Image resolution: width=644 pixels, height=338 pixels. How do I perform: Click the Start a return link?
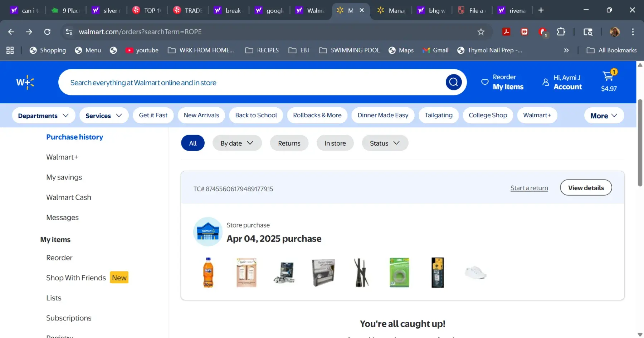[529, 188]
